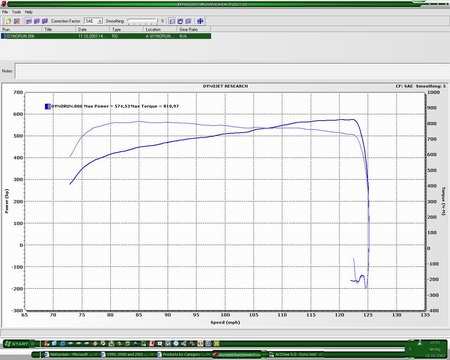Viewport: 450px width, 360px height.
Task: Click inside the Notes text field
Action: [x=232, y=71]
